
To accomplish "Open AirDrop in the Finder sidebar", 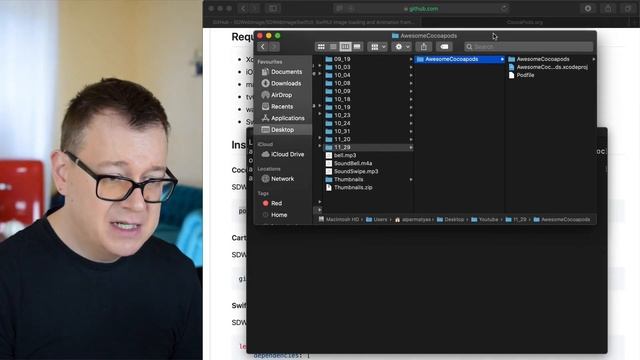I will click(x=282, y=95).
